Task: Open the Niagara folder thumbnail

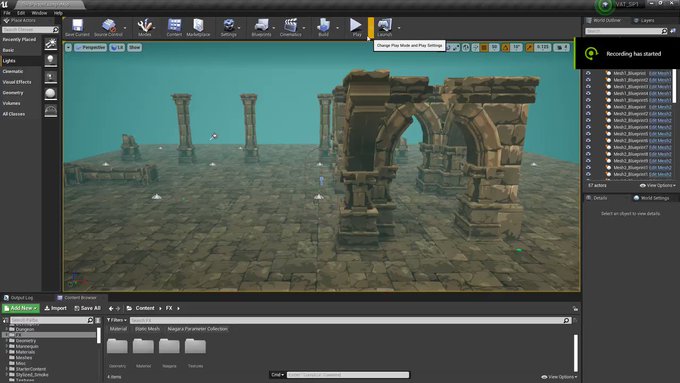Action: pos(169,347)
